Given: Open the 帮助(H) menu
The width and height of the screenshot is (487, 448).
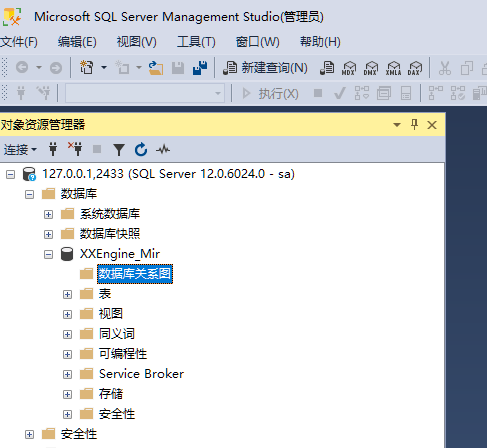Looking at the screenshot, I should [320, 42].
